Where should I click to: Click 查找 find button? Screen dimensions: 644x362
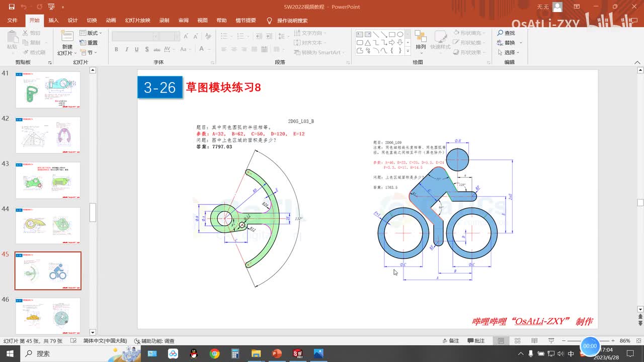click(506, 33)
